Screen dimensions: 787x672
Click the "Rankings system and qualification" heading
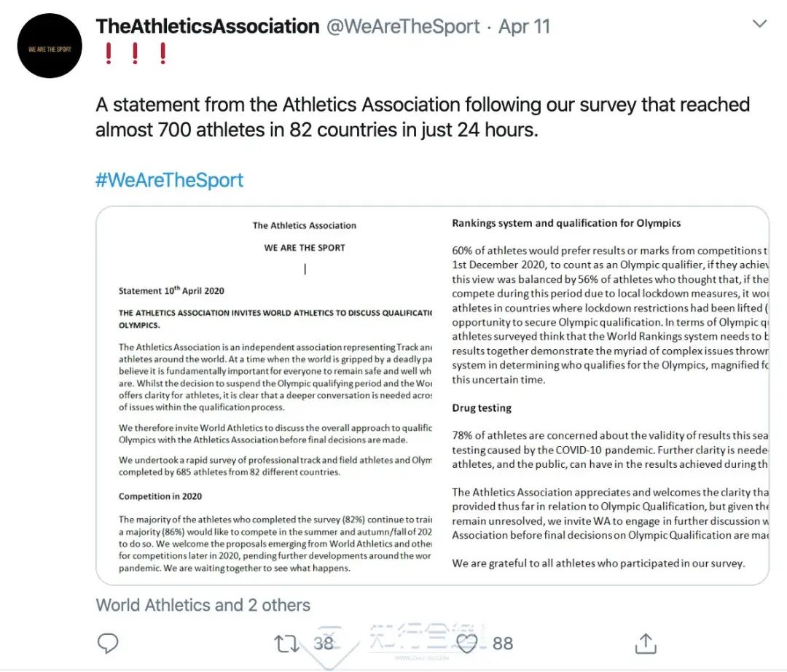pos(566,223)
